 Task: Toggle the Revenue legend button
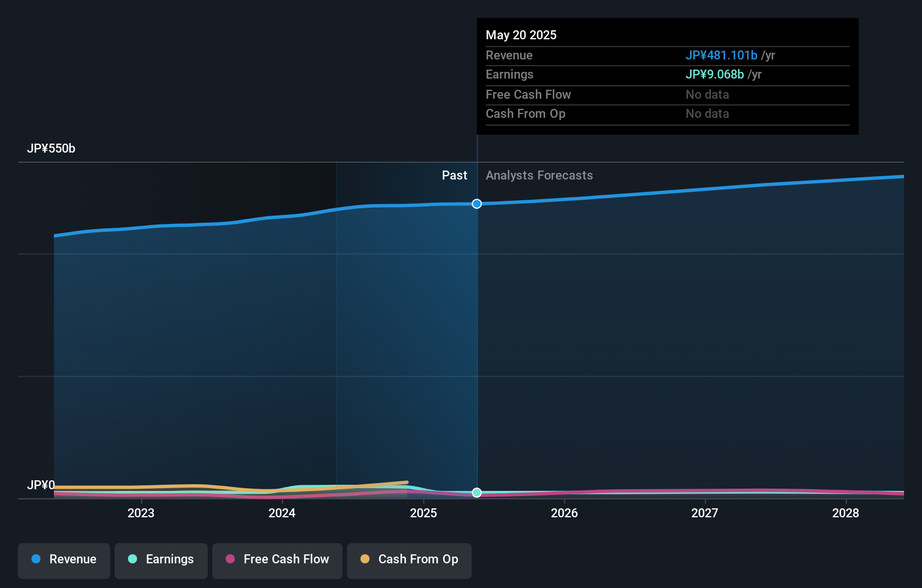(64, 561)
